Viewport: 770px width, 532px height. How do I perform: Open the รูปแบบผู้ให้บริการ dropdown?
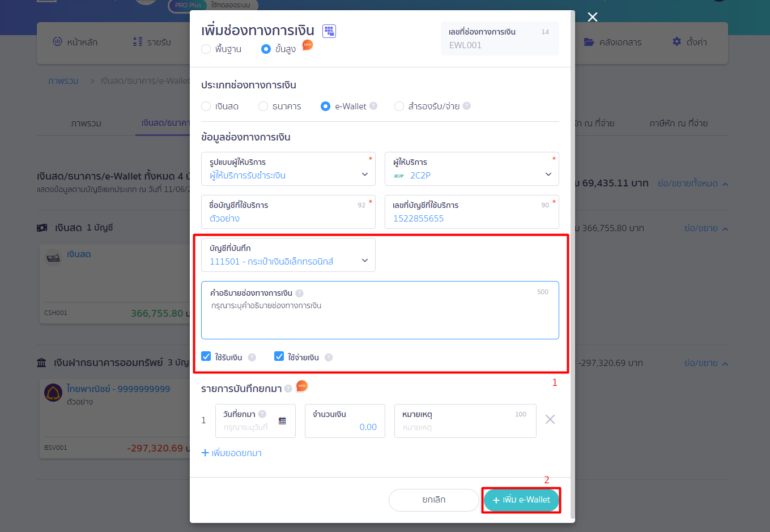(x=288, y=169)
